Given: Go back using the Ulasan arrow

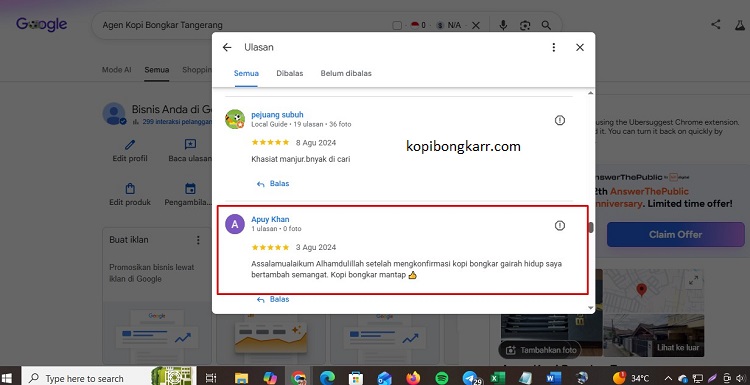Looking at the screenshot, I should [227, 47].
